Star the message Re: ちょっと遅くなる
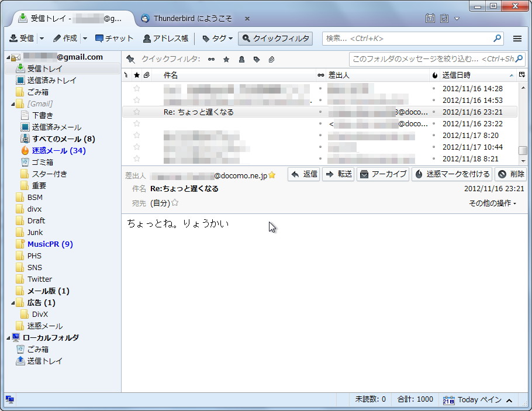Viewport: 532px width, 411px height. pos(137,112)
